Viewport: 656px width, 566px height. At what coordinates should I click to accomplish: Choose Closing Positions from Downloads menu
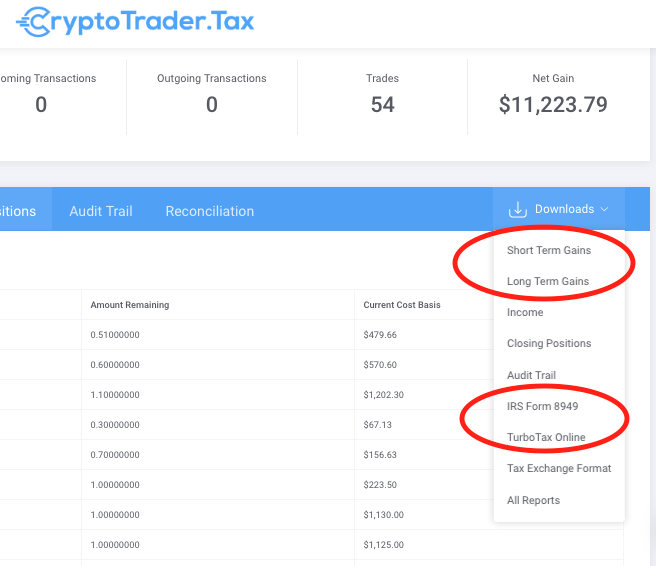(549, 343)
